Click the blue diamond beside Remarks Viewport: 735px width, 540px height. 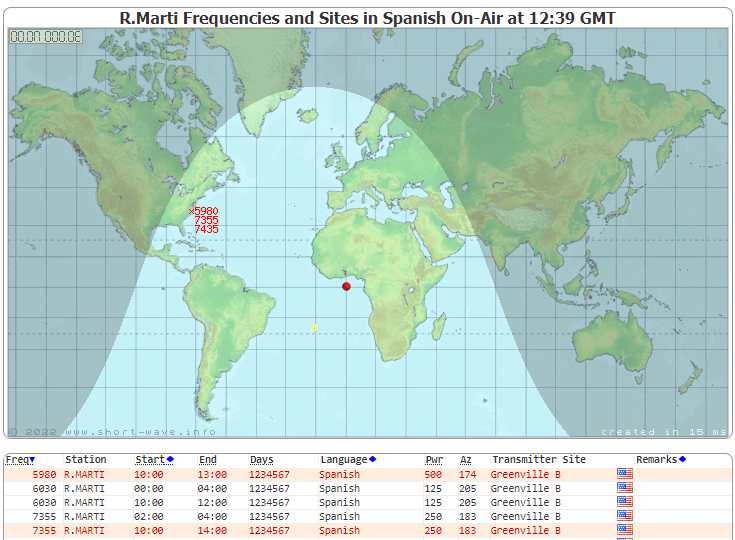(x=682, y=459)
